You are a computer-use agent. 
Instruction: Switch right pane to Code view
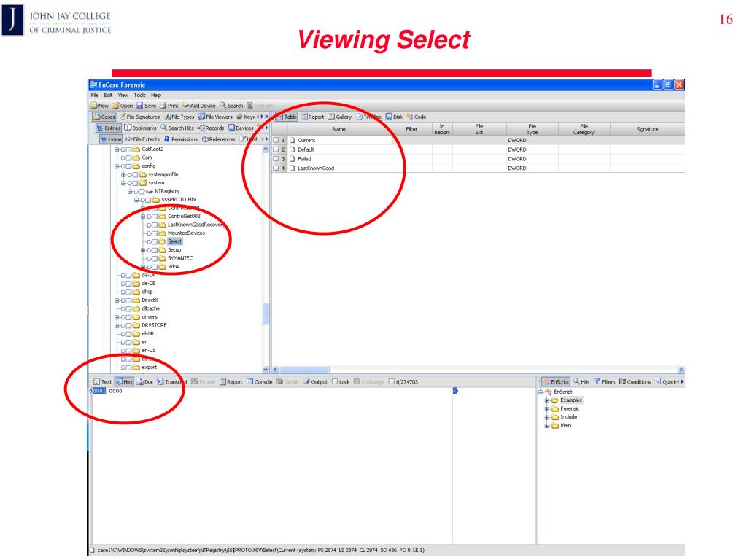tap(417, 117)
